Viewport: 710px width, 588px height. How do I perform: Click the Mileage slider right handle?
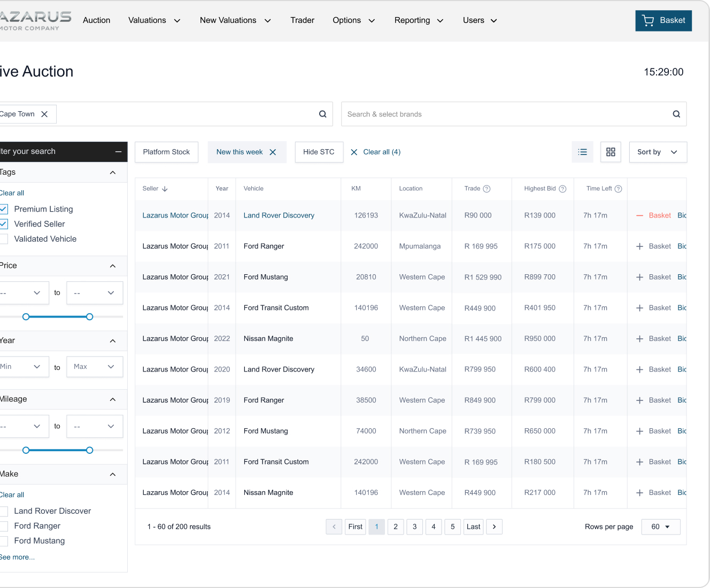click(x=89, y=450)
